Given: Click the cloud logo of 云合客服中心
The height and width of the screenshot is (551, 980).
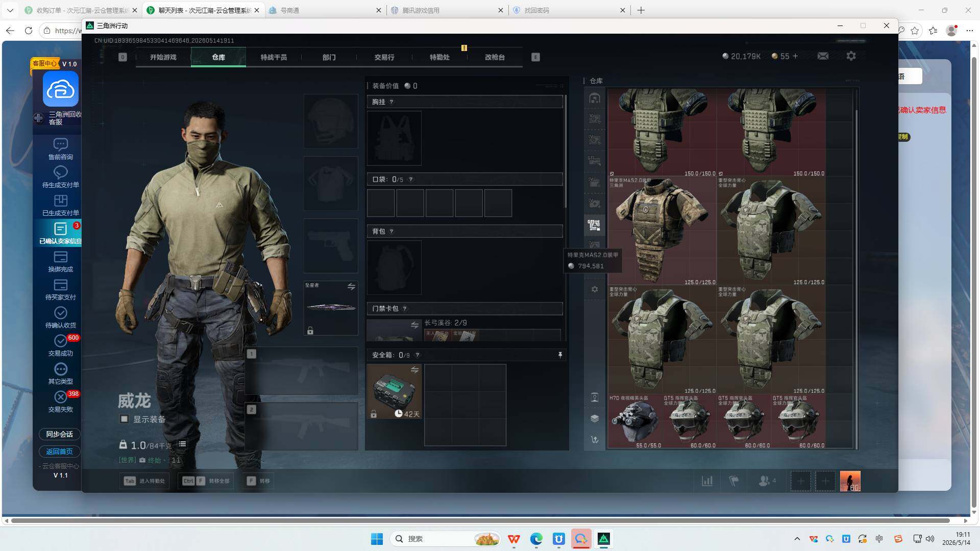Looking at the screenshot, I should [60, 89].
